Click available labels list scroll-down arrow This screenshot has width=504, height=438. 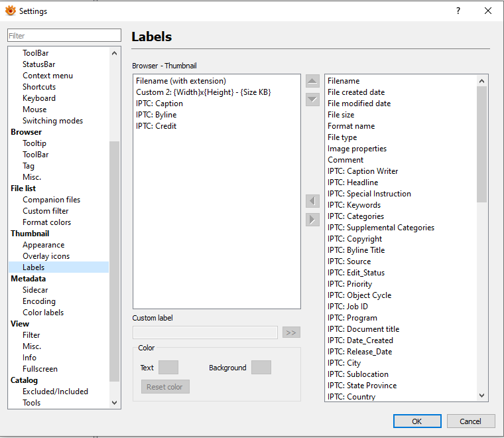pos(481,396)
